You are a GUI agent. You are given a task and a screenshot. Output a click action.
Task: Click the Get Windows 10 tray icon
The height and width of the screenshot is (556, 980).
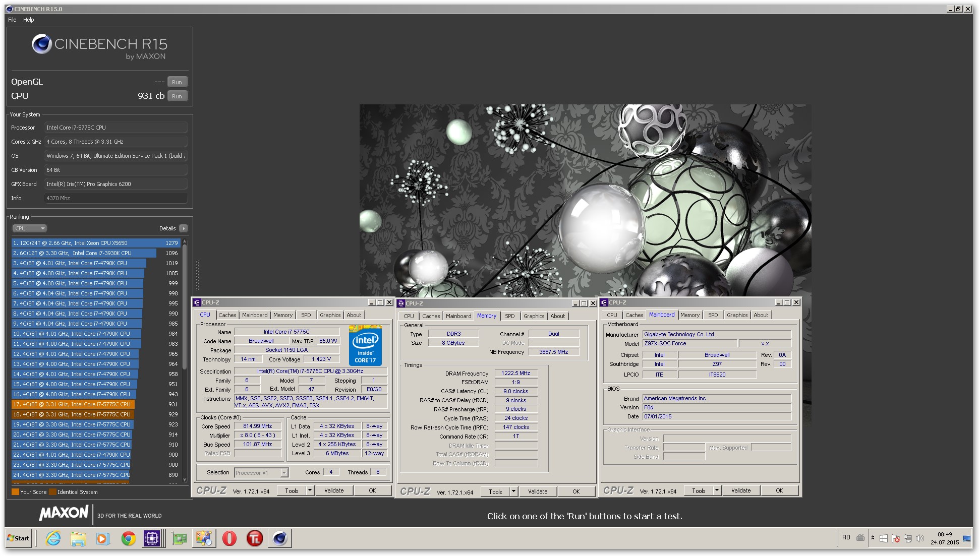coord(884,538)
